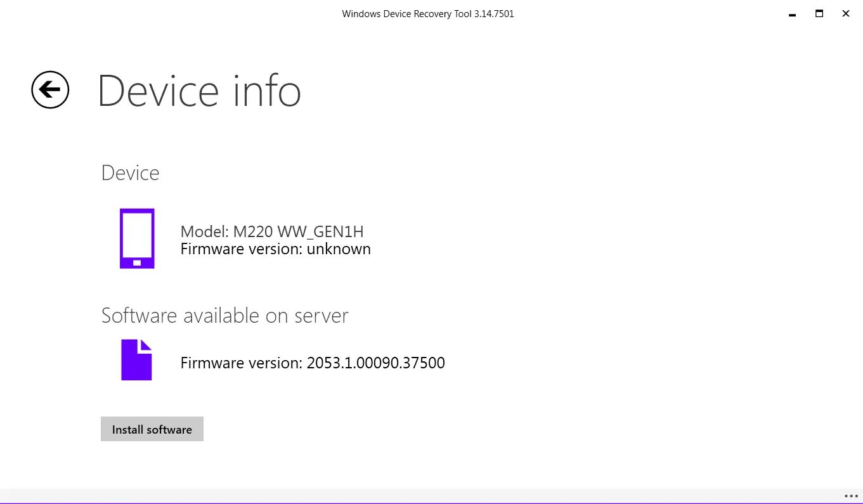
Task: Open the three-dots more options menu
Action: pos(850,496)
